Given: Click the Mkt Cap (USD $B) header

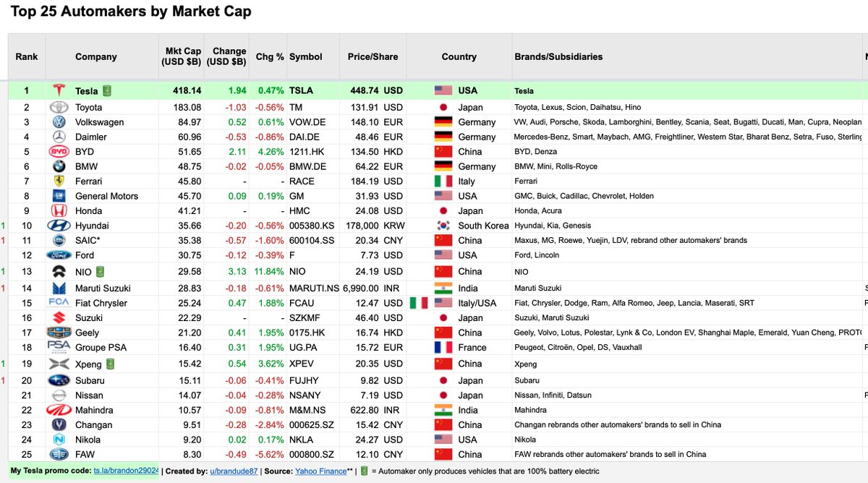Looking at the screenshot, I should (x=182, y=56).
